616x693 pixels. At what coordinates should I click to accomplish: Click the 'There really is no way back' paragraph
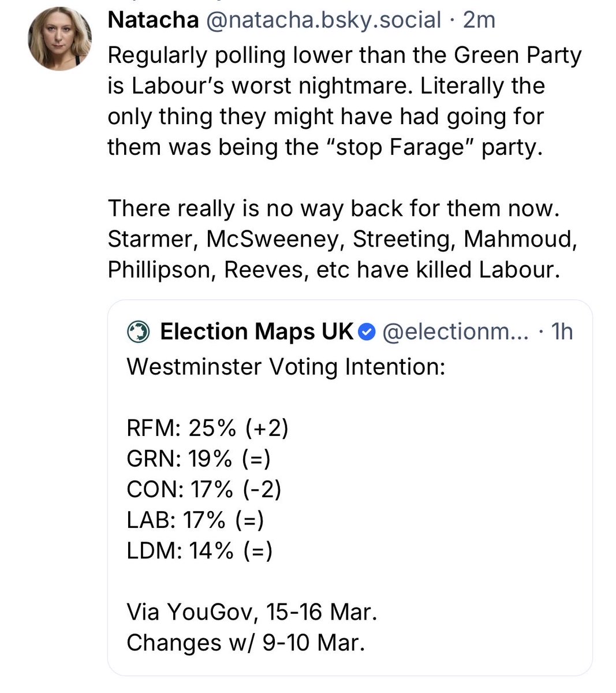(x=342, y=239)
